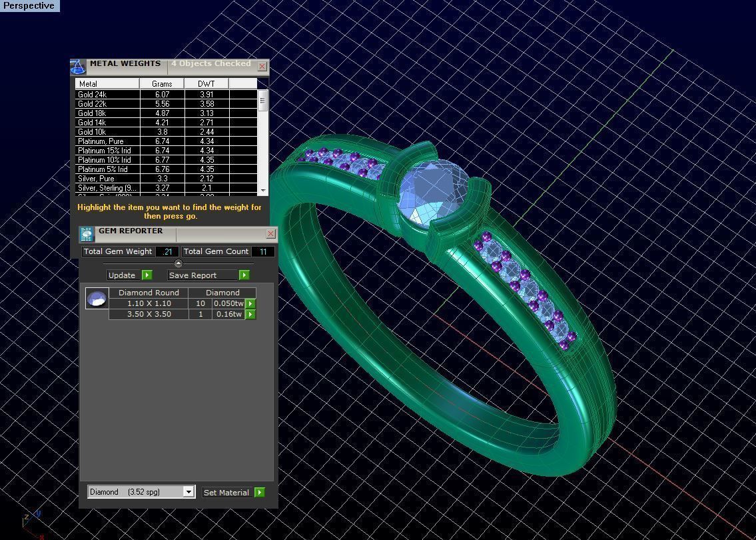Close the Gem Reporter panel
Image resolution: width=756 pixels, height=540 pixels.
tap(270, 233)
